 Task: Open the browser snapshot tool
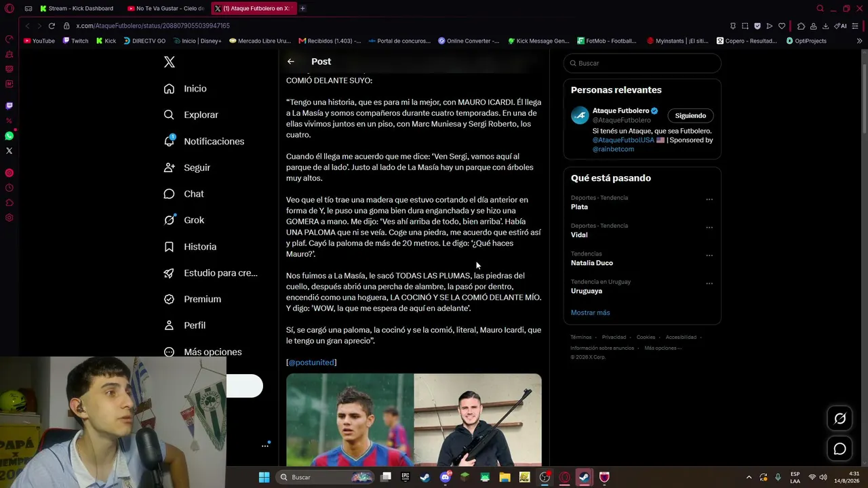pyautogui.click(x=745, y=26)
